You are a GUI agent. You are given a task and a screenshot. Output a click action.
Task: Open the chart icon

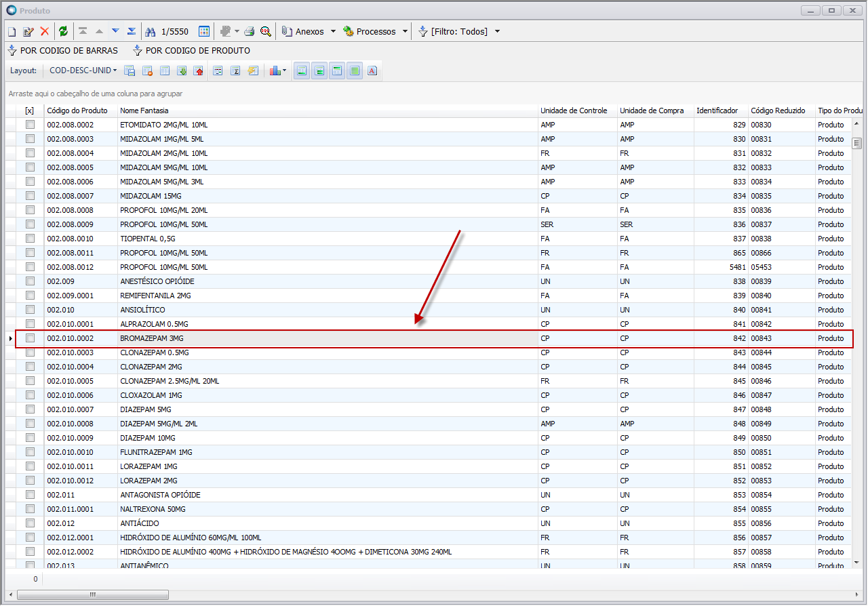[x=275, y=70]
